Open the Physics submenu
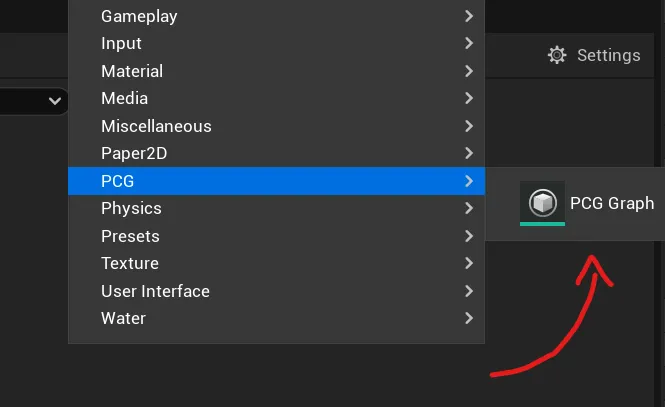This screenshot has width=665, height=407. click(x=277, y=209)
